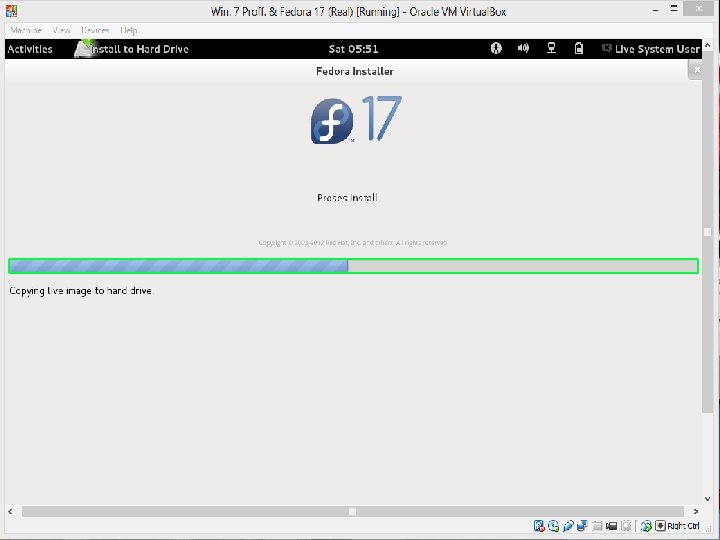Click the USB devices status icon
The height and width of the screenshot is (540, 720).
[568, 526]
